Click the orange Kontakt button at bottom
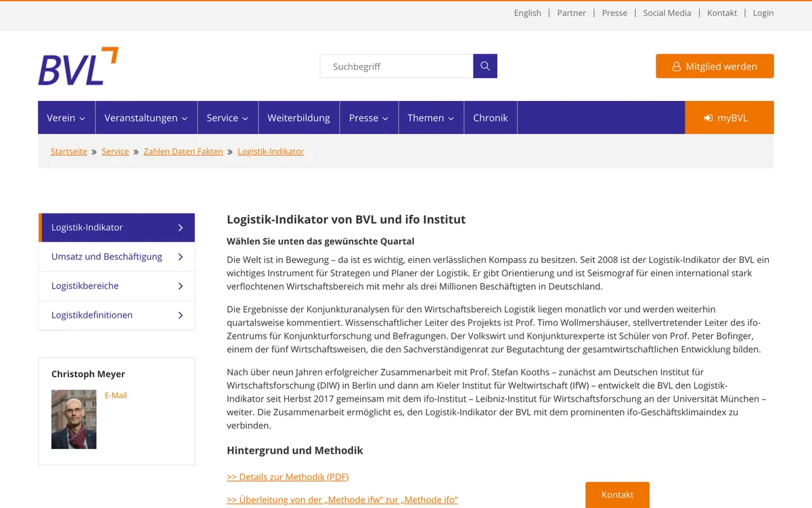812x508 pixels. (x=617, y=494)
